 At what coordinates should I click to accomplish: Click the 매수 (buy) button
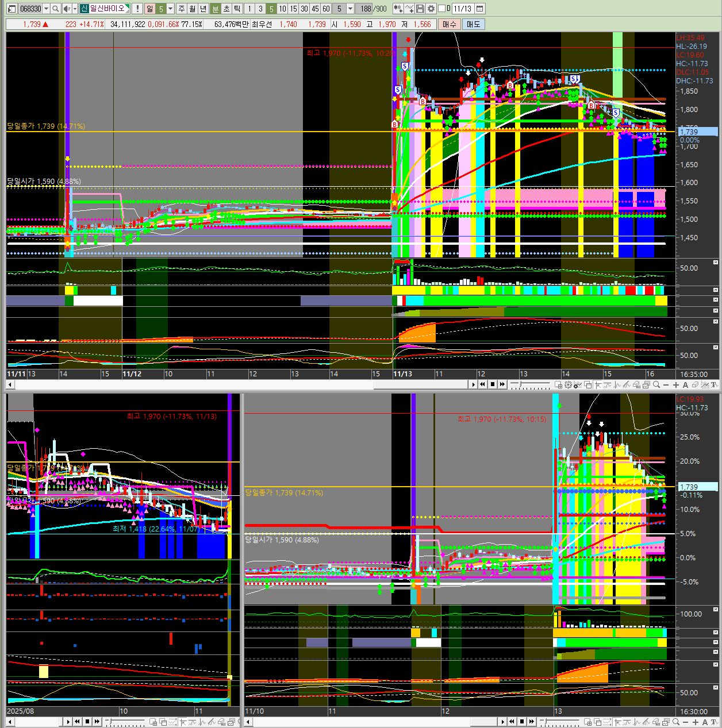449,24
